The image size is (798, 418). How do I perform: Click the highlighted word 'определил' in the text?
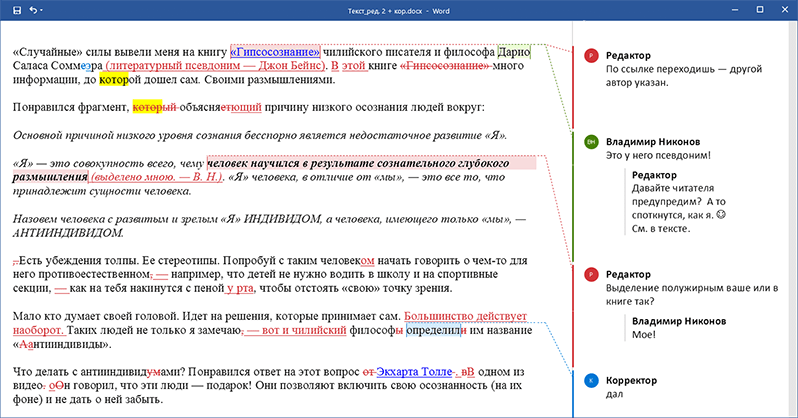(x=433, y=330)
